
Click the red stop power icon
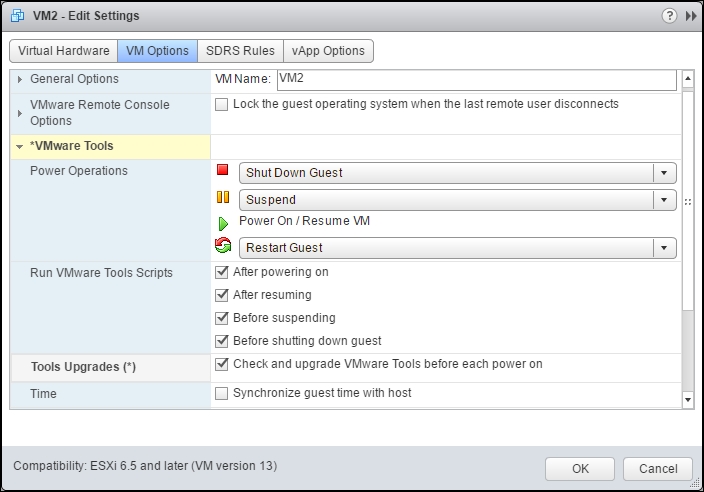[222, 170]
